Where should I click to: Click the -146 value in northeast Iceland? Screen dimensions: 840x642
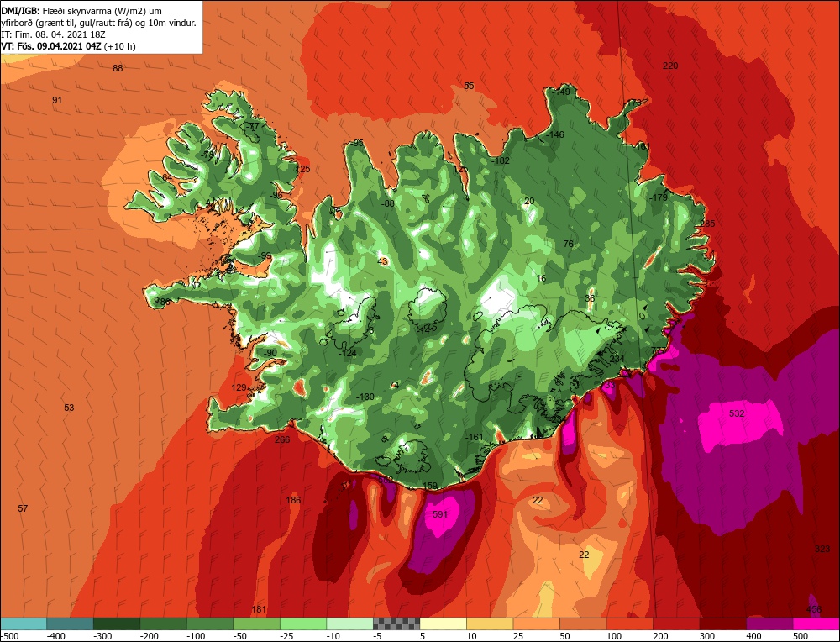click(x=554, y=134)
